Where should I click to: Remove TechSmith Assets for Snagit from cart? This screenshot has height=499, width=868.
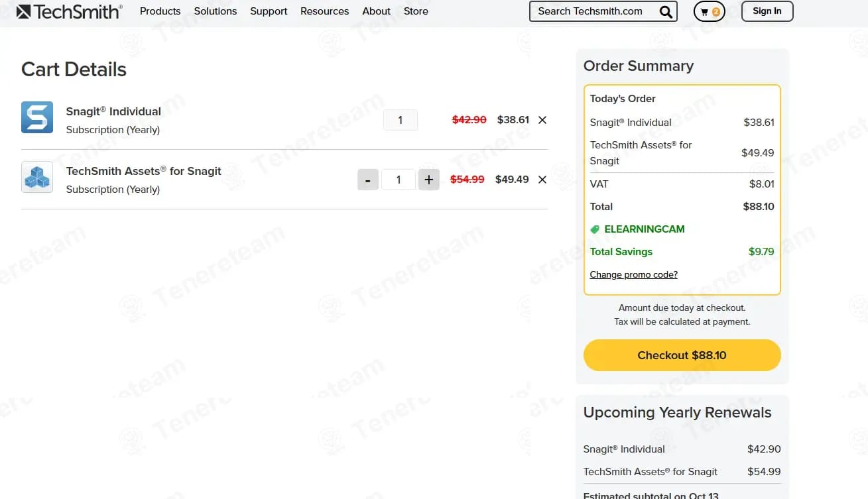pos(542,180)
